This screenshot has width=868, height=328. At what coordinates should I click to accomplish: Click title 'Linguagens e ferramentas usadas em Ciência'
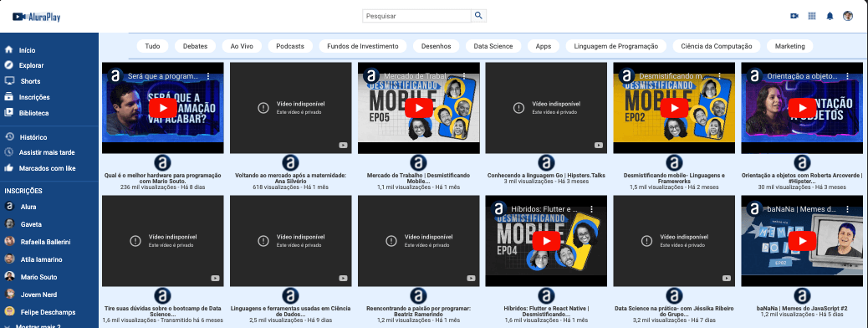291,311
